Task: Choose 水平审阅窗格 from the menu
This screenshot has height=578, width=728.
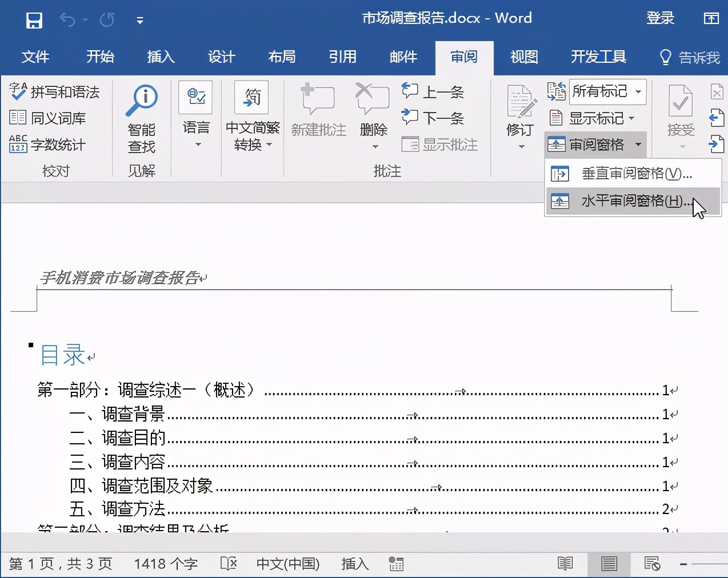Action: tap(629, 201)
